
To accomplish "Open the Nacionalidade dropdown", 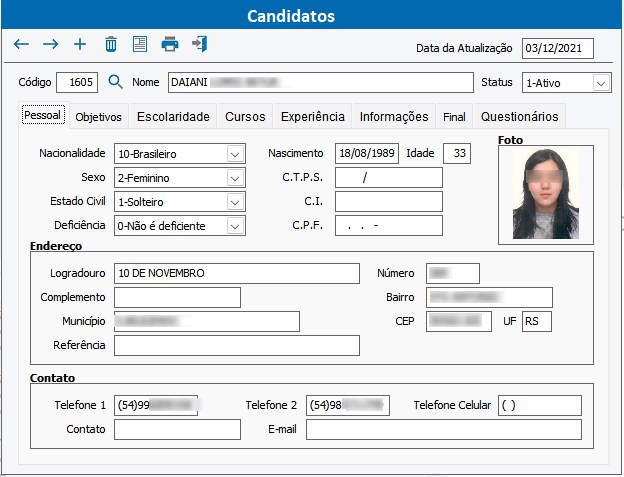I will [x=235, y=154].
